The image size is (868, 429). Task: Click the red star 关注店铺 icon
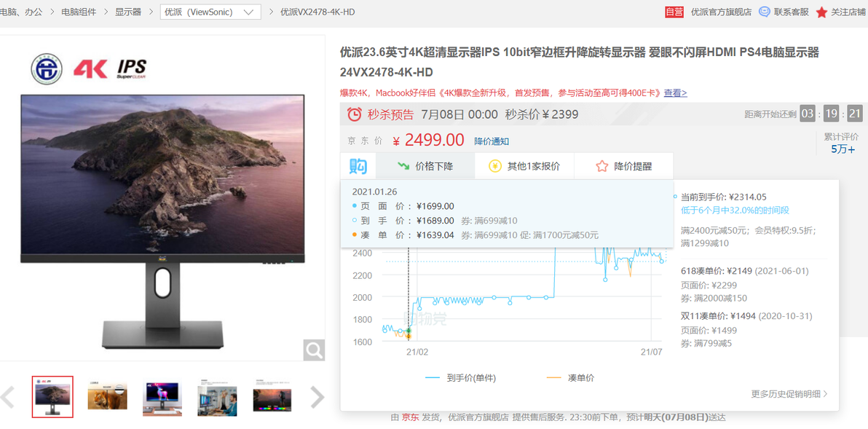coord(821,12)
